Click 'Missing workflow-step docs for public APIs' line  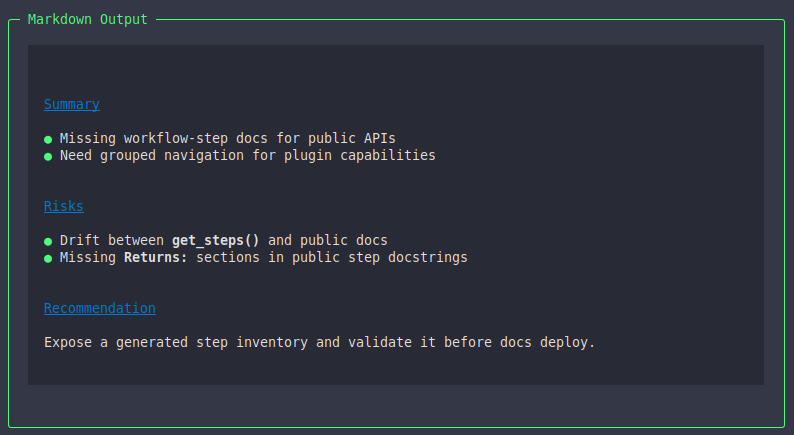(227, 138)
